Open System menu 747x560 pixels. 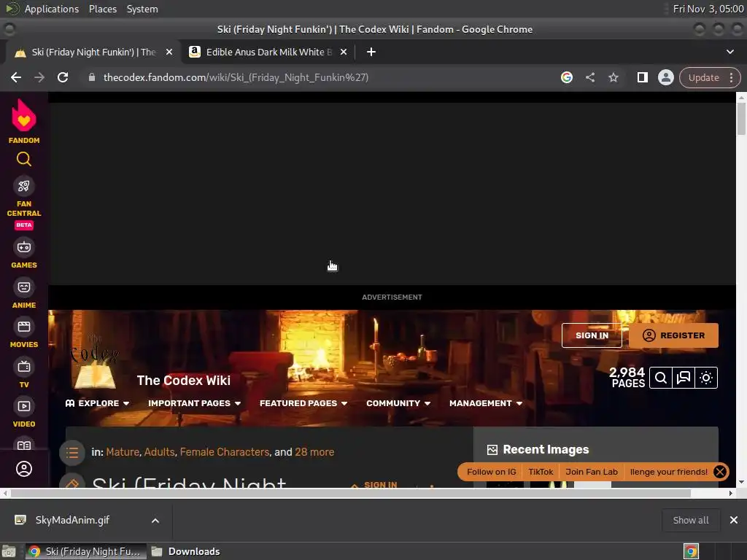coord(142,9)
